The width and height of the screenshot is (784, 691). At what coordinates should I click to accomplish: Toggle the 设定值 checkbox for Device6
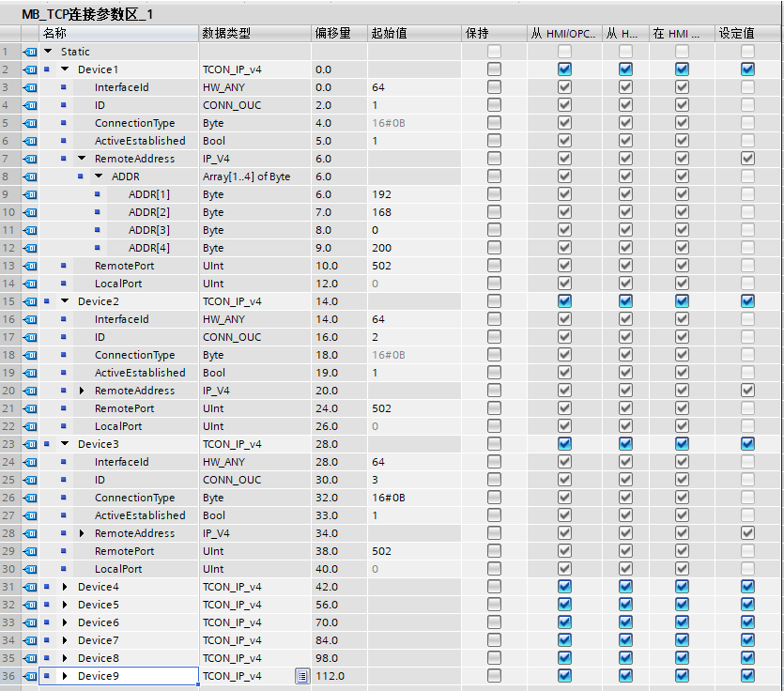747,622
